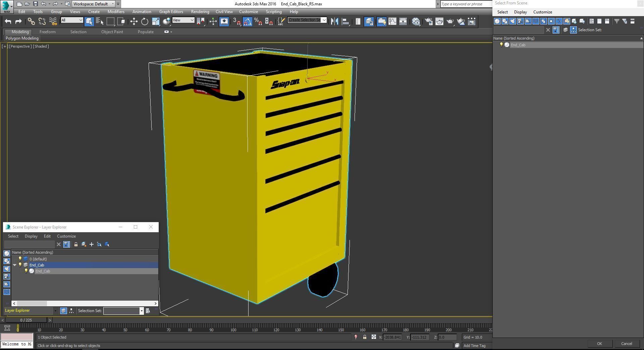Click Add Time Tag

point(474,346)
